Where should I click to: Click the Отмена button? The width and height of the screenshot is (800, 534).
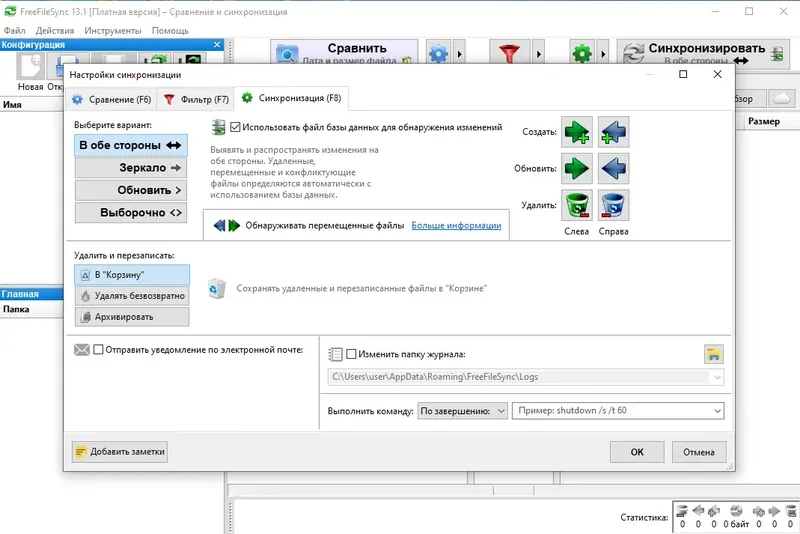tap(699, 452)
